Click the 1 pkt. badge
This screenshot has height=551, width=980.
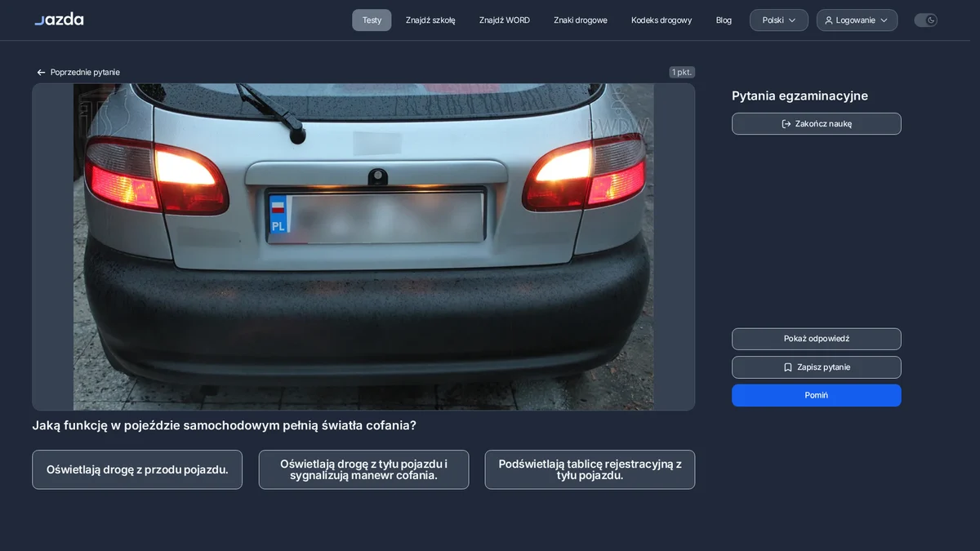682,72
